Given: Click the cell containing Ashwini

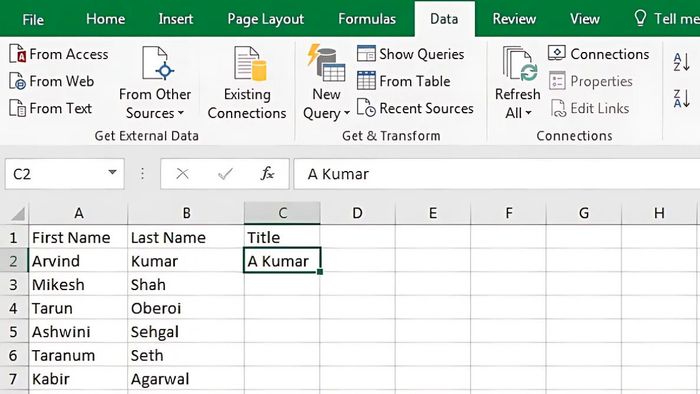Looking at the screenshot, I should pos(79,332).
